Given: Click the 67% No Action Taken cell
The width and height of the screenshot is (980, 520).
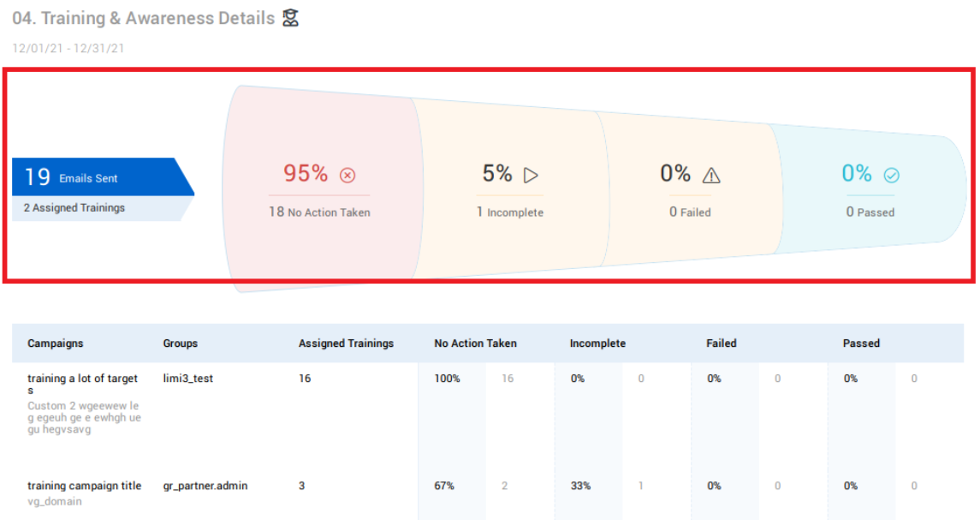Looking at the screenshot, I should point(444,486).
